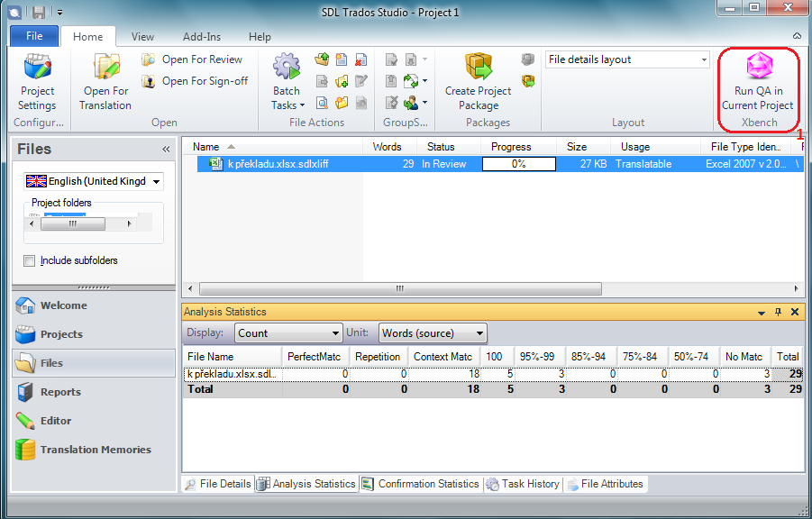Sort files by the Progress column

pos(518,147)
